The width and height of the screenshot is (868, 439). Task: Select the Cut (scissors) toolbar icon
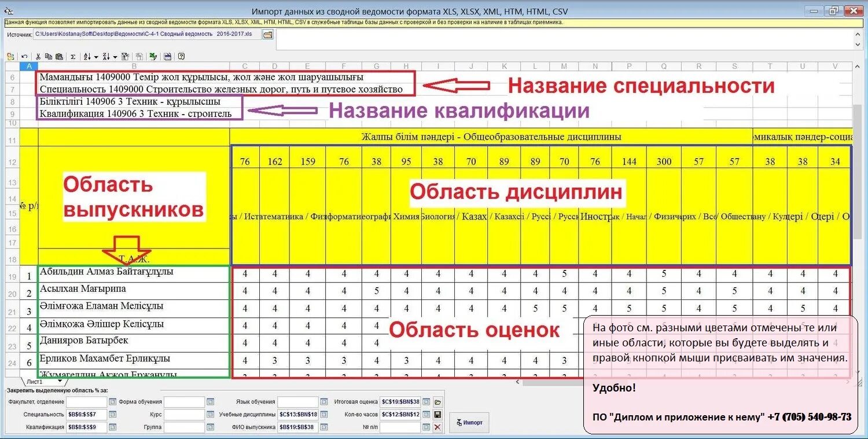coord(38,56)
